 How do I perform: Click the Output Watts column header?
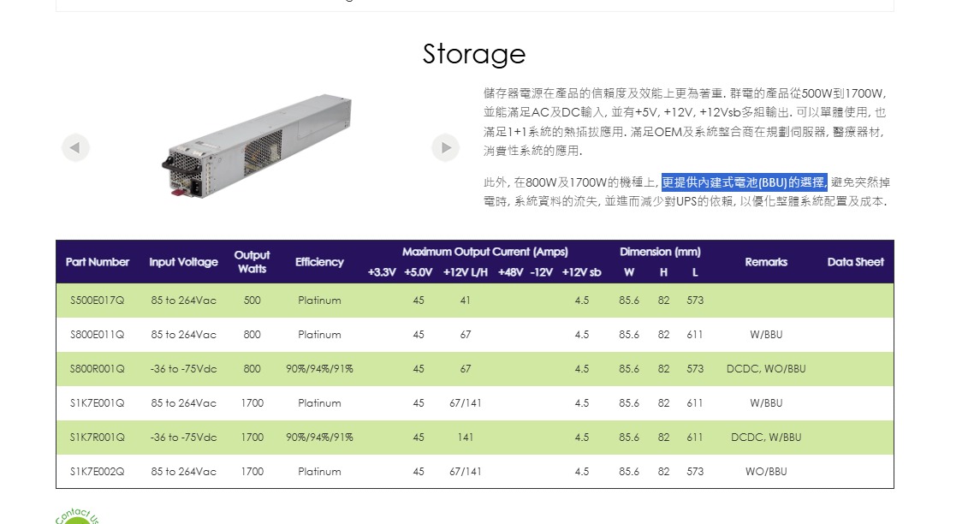(252, 262)
